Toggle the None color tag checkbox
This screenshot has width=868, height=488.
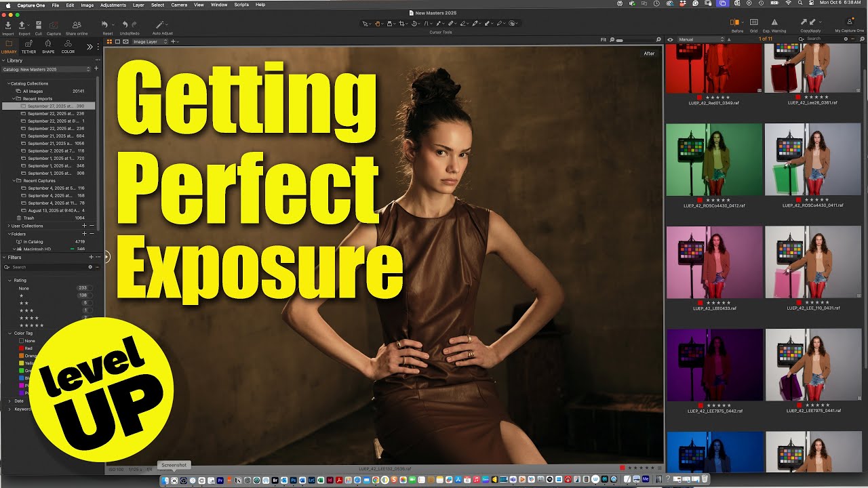coord(20,341)
